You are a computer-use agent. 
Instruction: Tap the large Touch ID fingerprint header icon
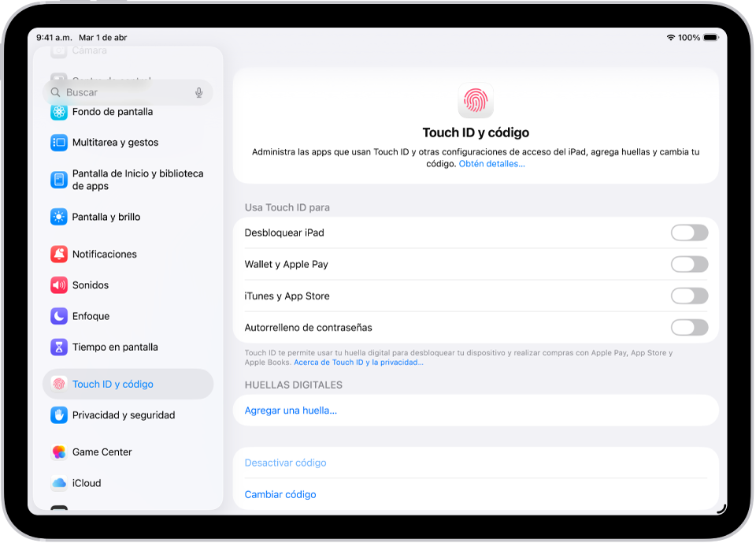[x=476, y=100]
